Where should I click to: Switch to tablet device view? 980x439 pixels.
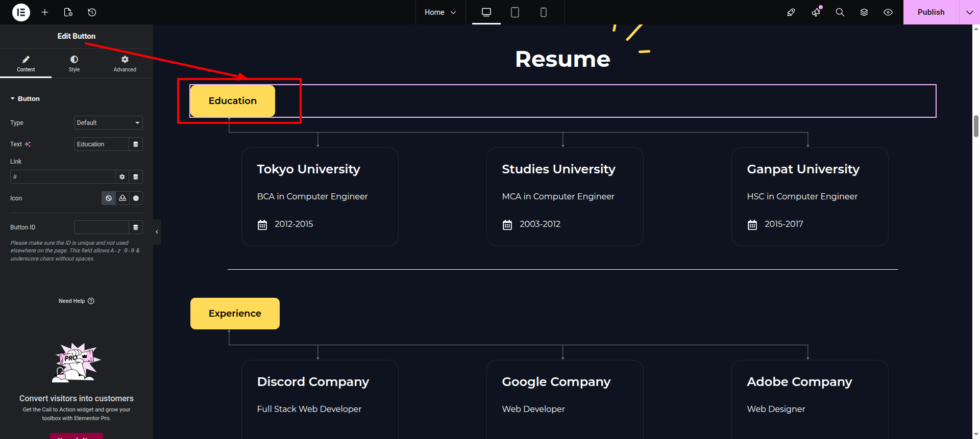[515, 12]
